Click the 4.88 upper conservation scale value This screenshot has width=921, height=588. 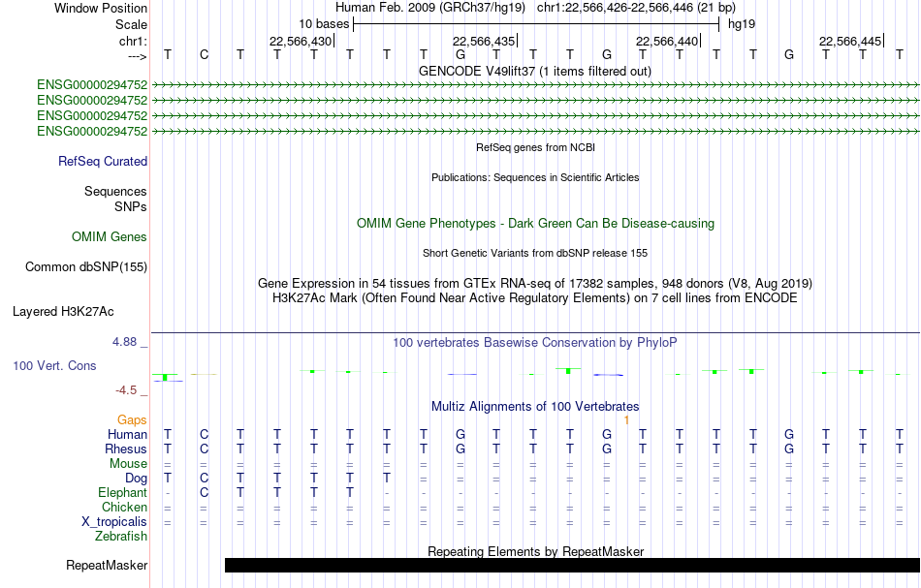click(124, 342)
